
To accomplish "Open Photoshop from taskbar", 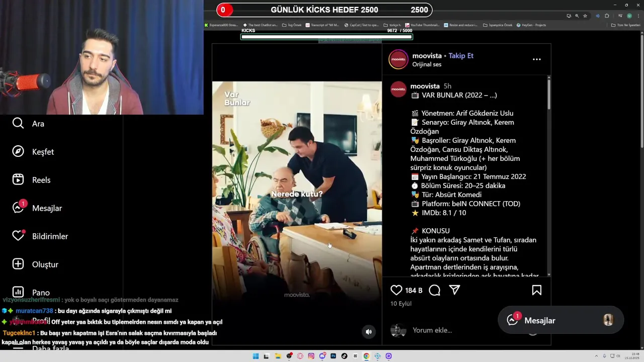I will [333, 356].
